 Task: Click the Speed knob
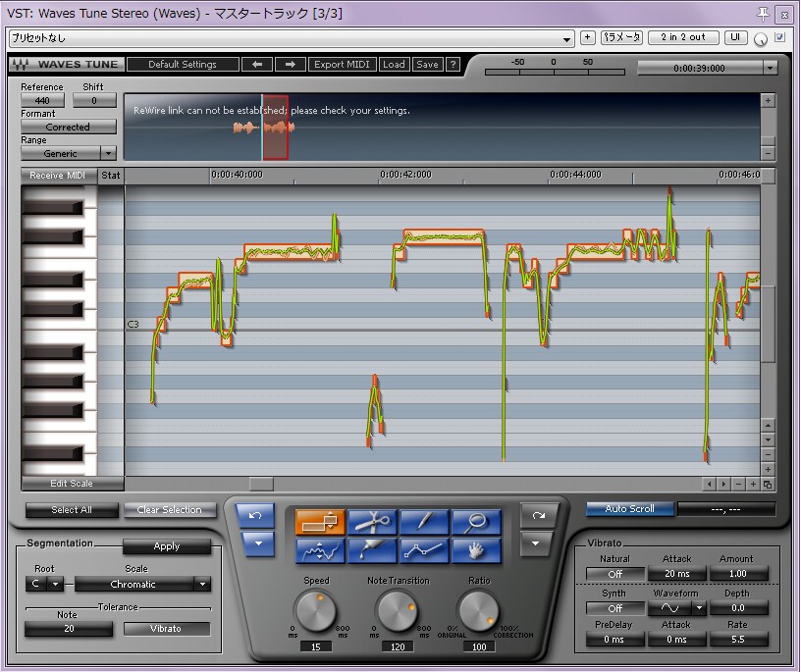[316, 611]
